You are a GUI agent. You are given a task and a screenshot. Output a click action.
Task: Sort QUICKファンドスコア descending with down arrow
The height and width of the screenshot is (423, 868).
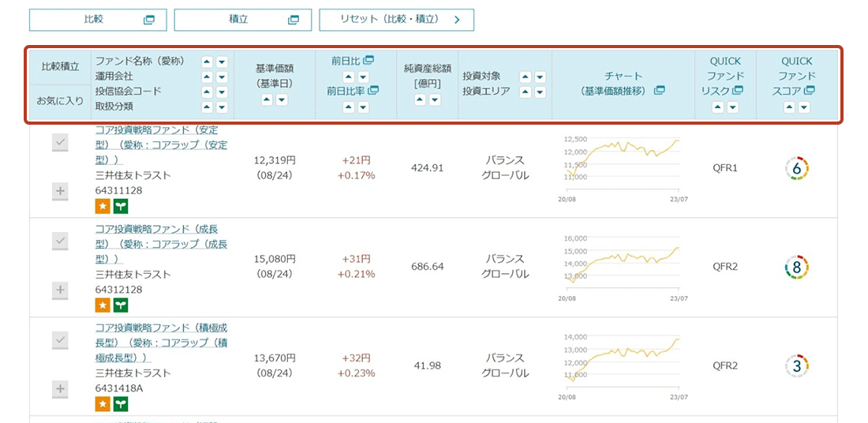click(x=804, y=107)
